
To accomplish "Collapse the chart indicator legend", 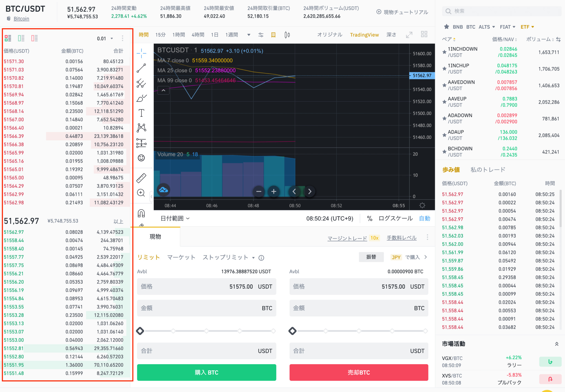I will 163,90.
